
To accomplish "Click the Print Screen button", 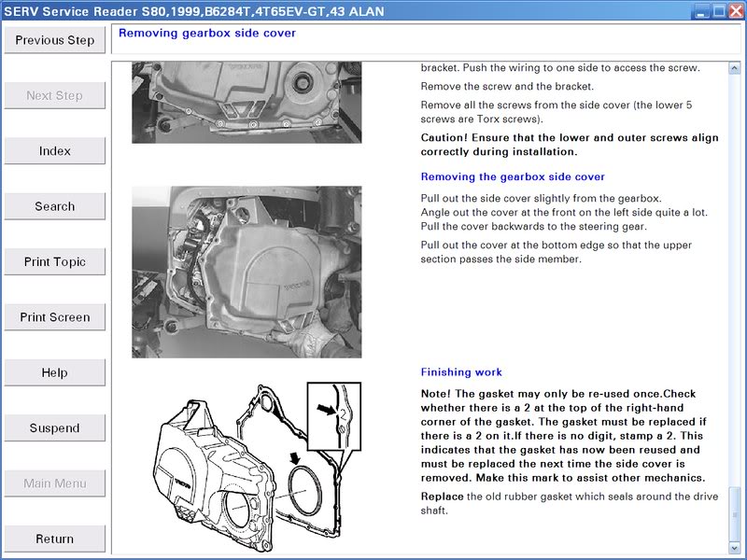I will pyautogui.click(x=55, y=317).
